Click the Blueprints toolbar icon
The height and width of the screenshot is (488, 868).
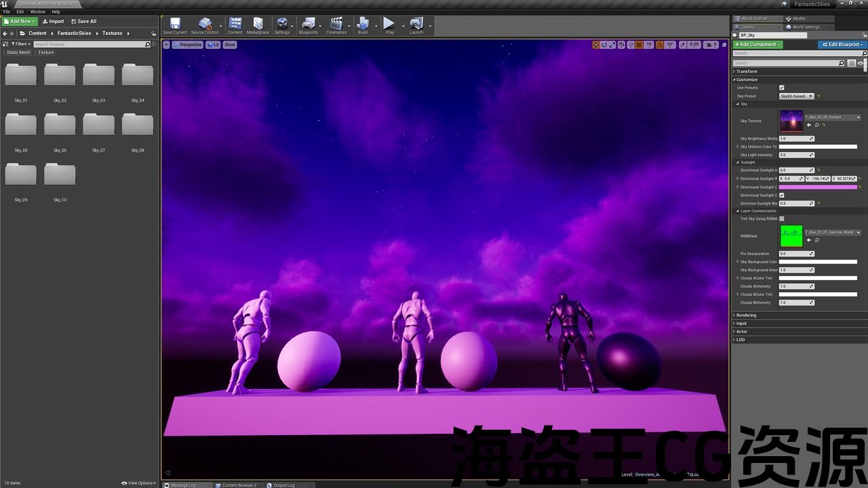[x=308, y=26]
